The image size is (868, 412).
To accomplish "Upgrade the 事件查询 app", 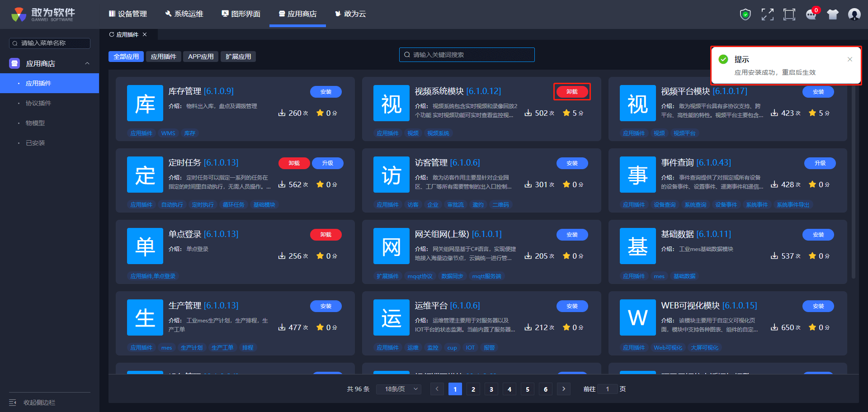I will [x=820, y=163].
